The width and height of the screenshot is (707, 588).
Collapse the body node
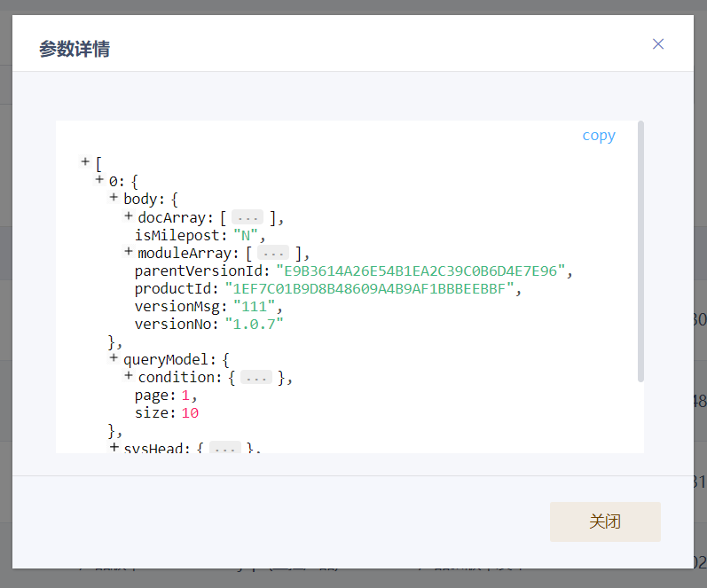coord(114,198)
